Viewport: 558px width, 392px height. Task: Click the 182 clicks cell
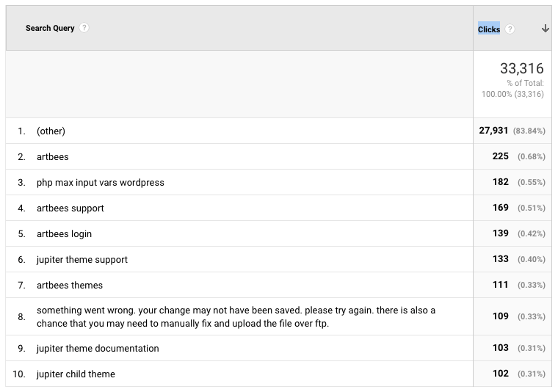[500, 182]
